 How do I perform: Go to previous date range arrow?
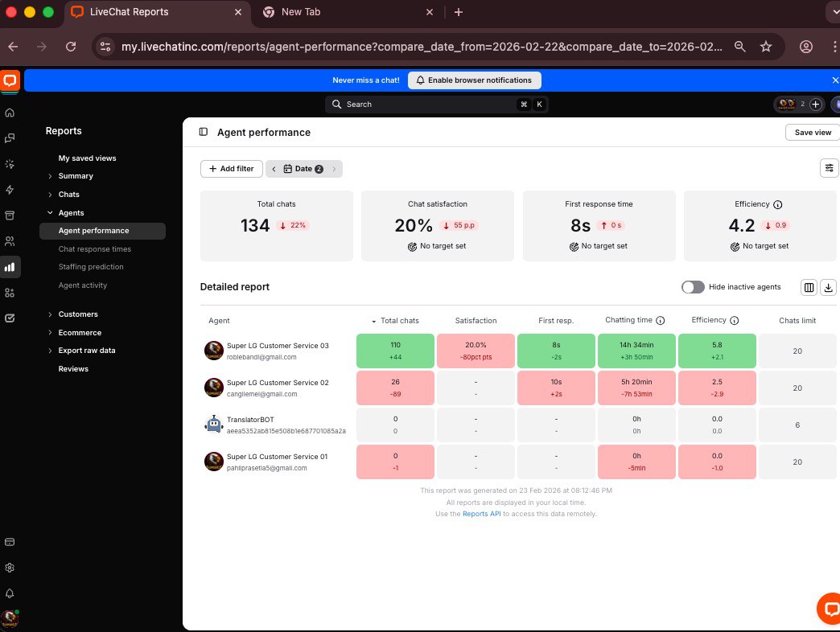274,169
